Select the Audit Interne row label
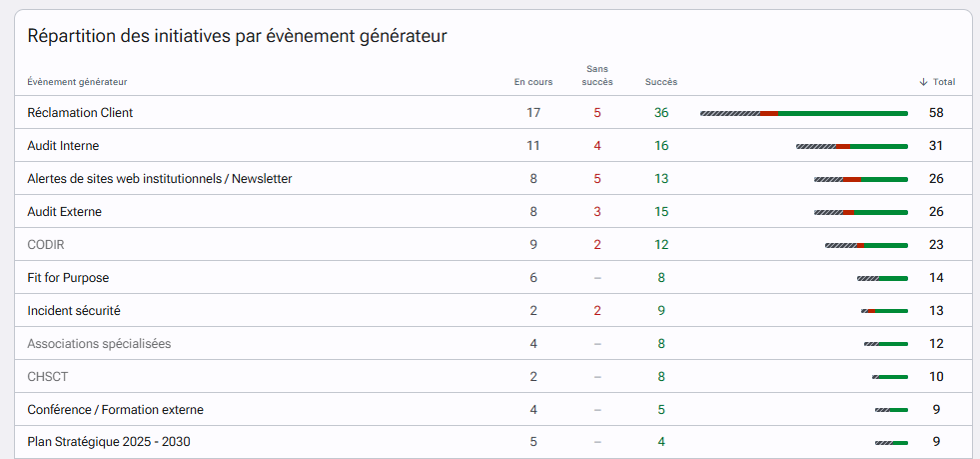 click(x=63, y=146)
